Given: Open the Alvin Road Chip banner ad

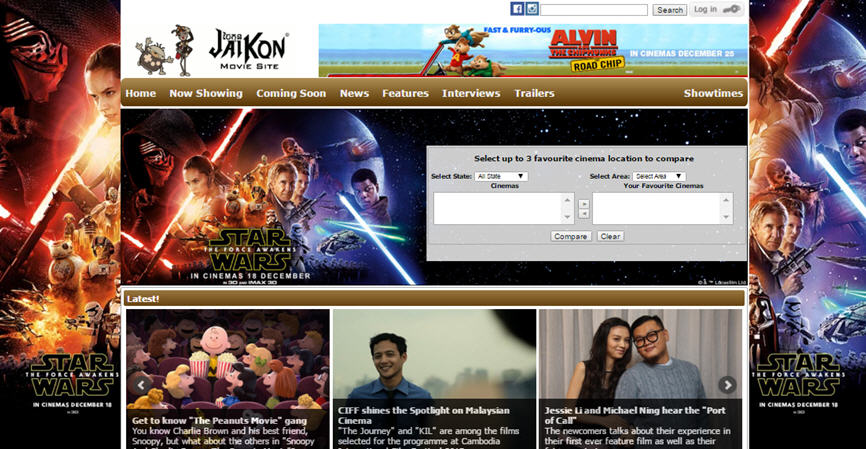Looking at the screenshot, I should [533, 50].
